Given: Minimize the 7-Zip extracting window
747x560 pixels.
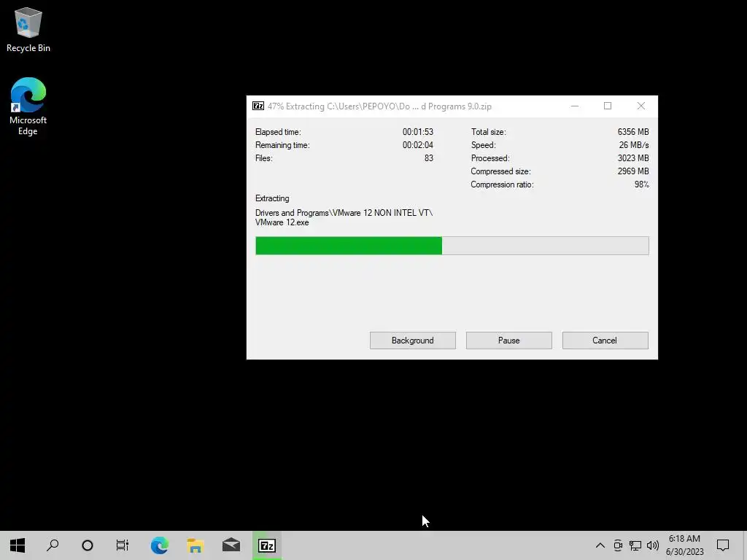Looking at the screenshot, I should 575,106.
